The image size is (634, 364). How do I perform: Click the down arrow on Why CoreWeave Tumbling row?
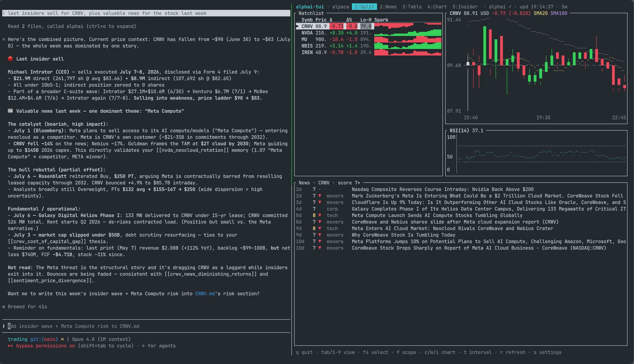320,235
